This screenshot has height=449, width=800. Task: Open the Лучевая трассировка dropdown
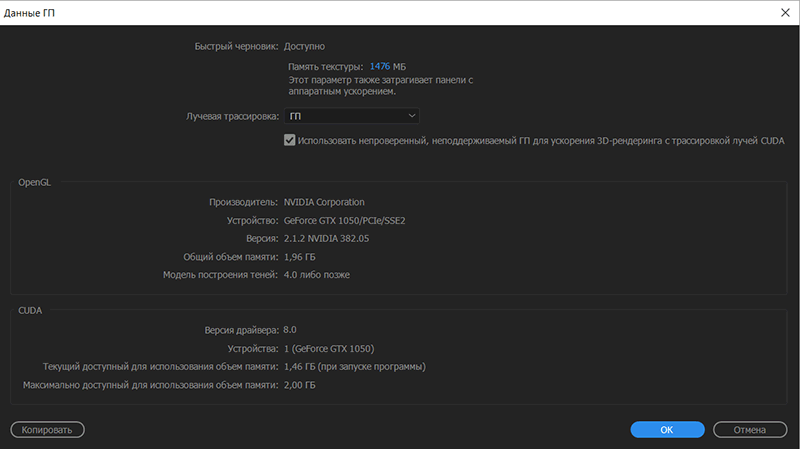click(x=352, y=116)
